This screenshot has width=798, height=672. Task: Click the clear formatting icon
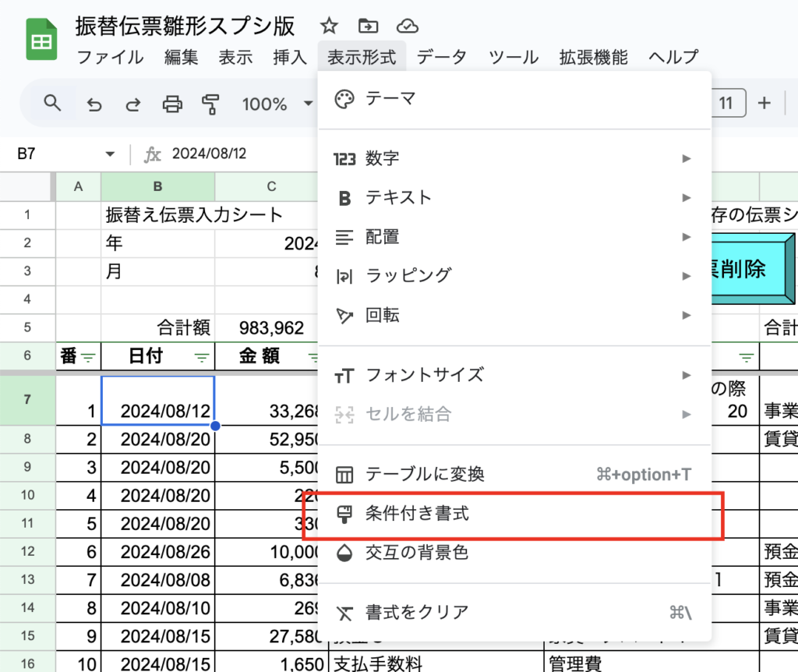(x=344, y=613)
